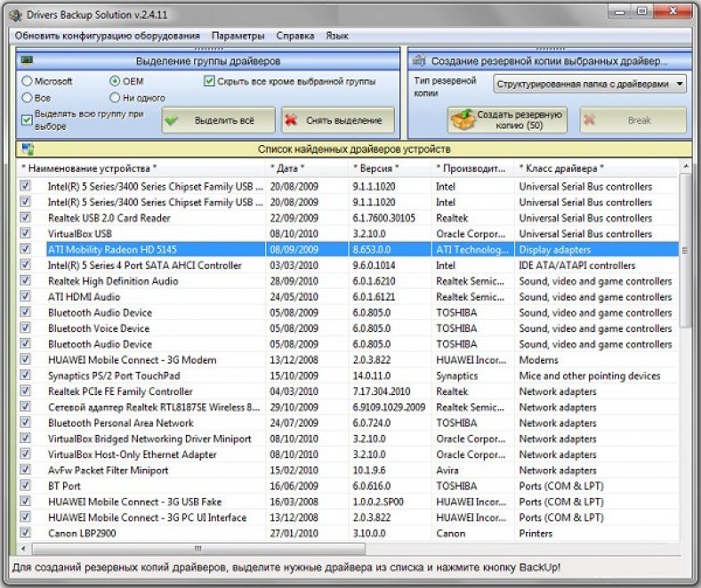Screen dimensions: 701x588
Task: Open the Справка menu
Action: point(294,36)
